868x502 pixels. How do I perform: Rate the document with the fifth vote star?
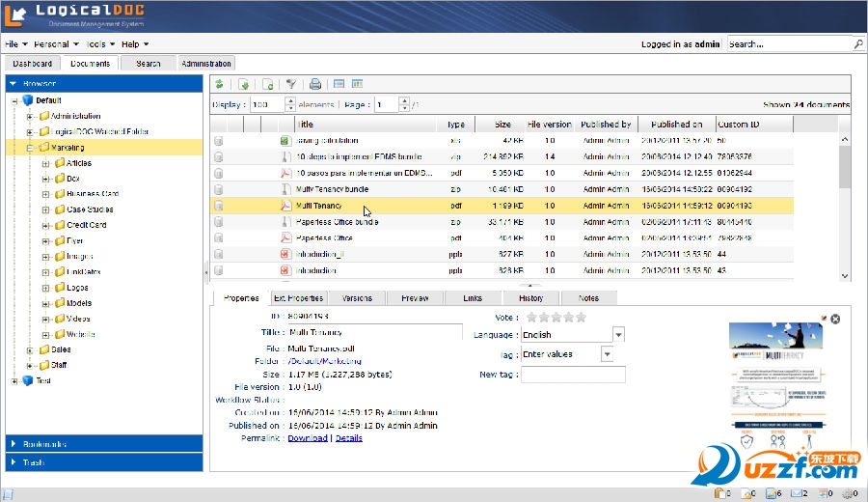click(581, 317)
